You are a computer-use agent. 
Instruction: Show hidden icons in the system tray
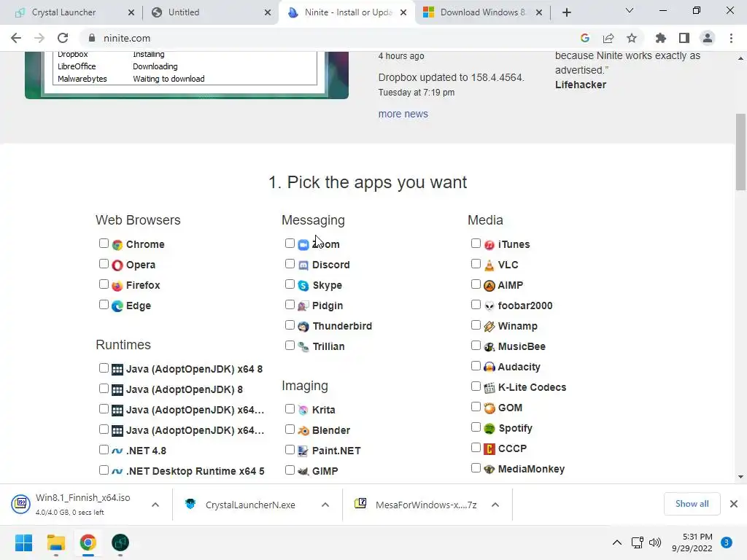point(617,542)
